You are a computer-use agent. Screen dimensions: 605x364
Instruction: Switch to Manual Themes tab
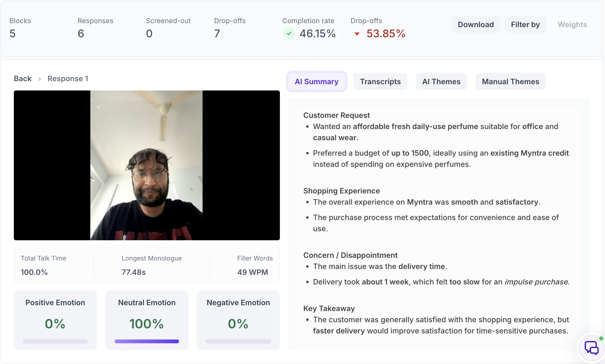(x=510, y=81)
